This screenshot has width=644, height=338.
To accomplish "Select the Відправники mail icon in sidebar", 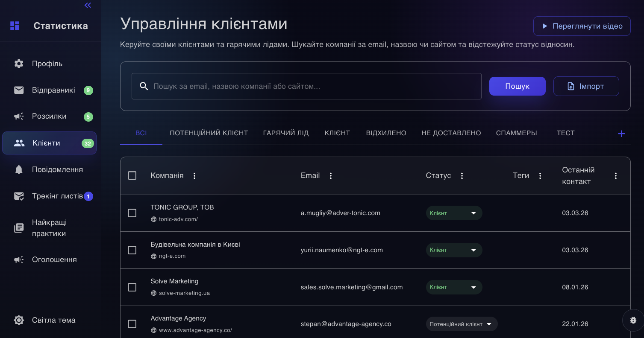I will pyautogui.click(x=19, y=90).
